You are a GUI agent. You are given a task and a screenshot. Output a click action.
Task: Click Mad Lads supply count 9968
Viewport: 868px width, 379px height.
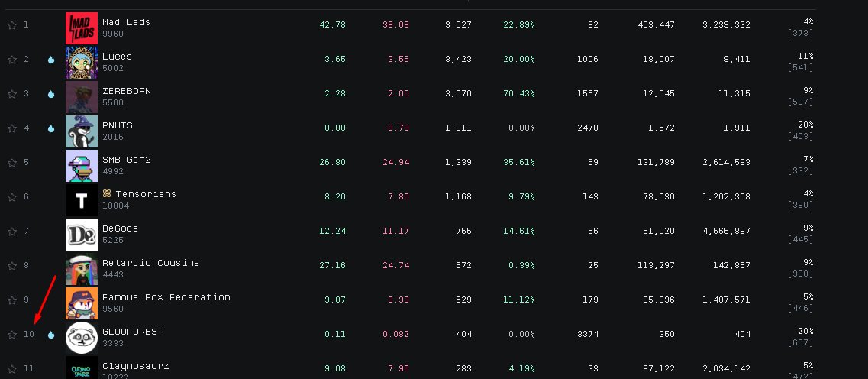click(x=113, y=34)
